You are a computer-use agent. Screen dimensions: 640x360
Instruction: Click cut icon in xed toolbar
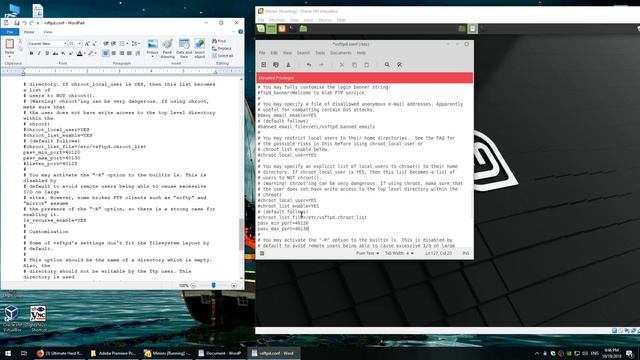click(342, 64)
